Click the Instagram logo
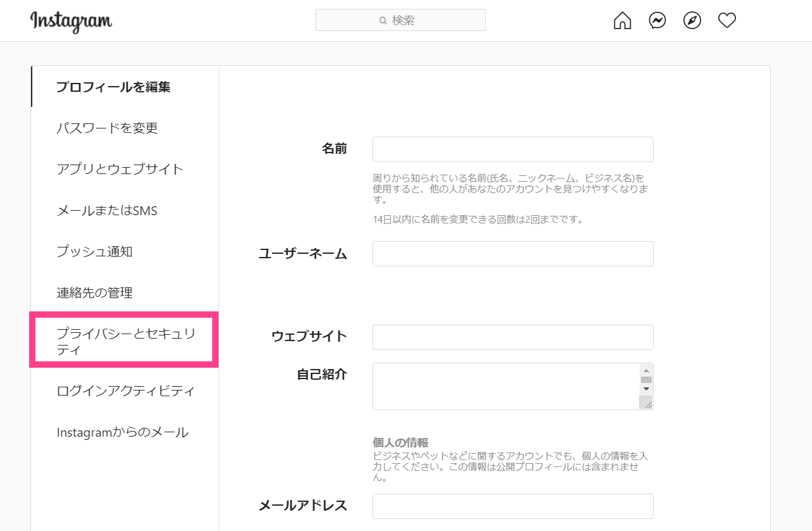 coord(71,22)
